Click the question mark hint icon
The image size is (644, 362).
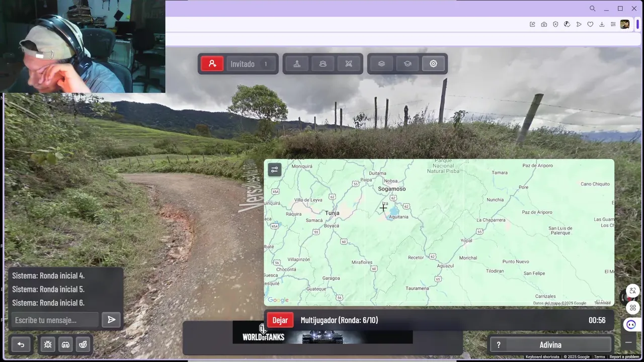(x=499, y=345)
